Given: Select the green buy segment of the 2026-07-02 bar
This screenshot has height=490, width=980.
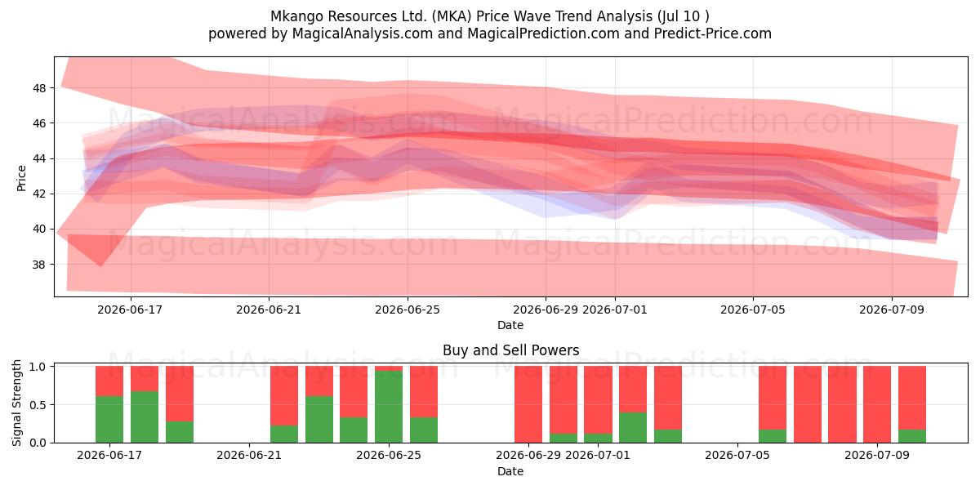Looking at the screenshot, I should [633, 428].
